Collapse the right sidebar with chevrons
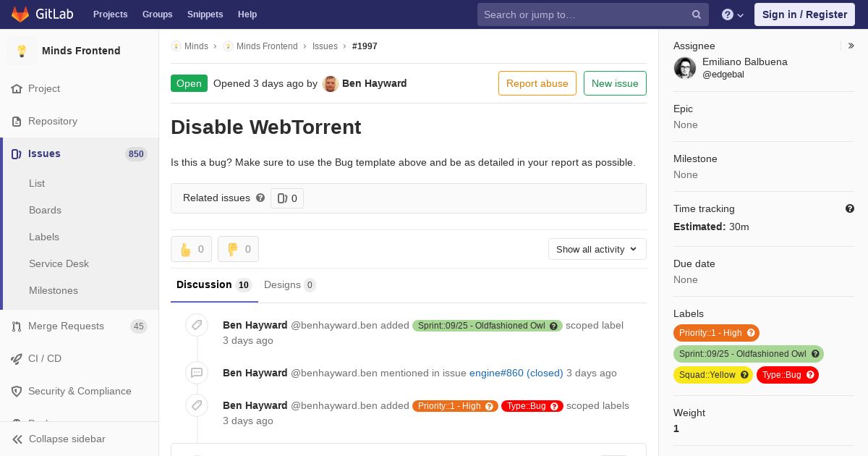868x456 pixels. (x=851, y=46)
